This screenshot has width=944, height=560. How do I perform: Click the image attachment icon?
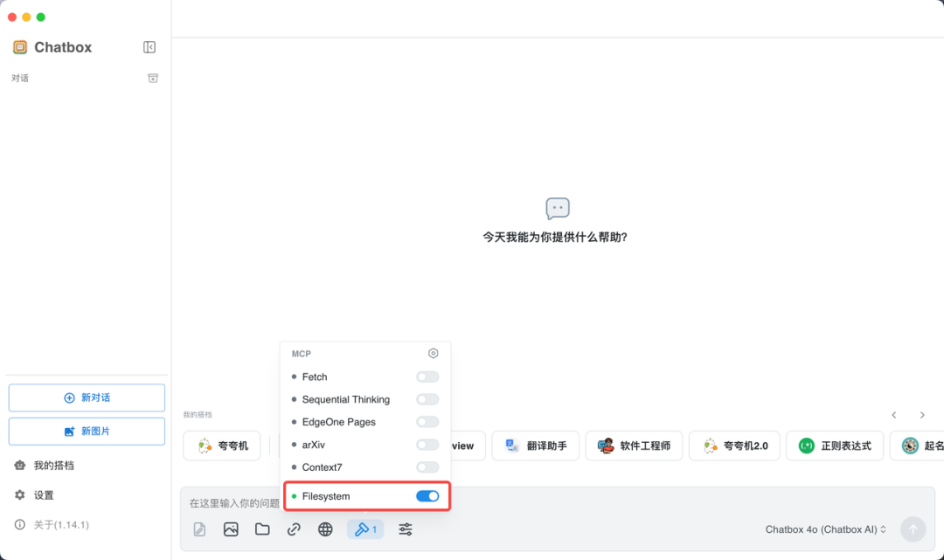tap(231, 529)
